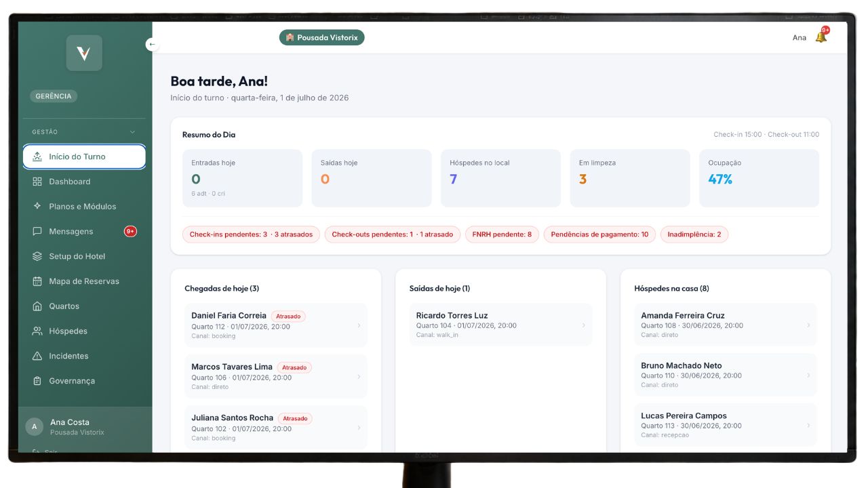Open the Ocupação 47% summary card
The width and height of the screenshot is (868, 488).
[x=759, y=178]
